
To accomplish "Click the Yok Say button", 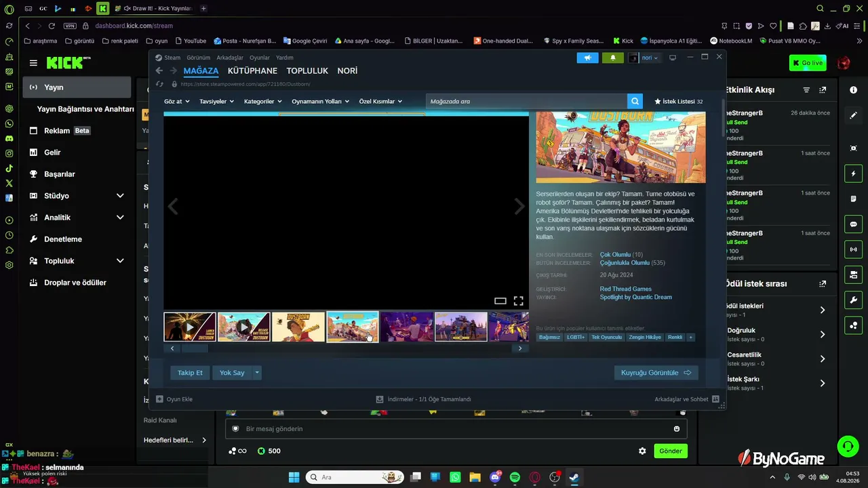I will (x=232, y=373).
